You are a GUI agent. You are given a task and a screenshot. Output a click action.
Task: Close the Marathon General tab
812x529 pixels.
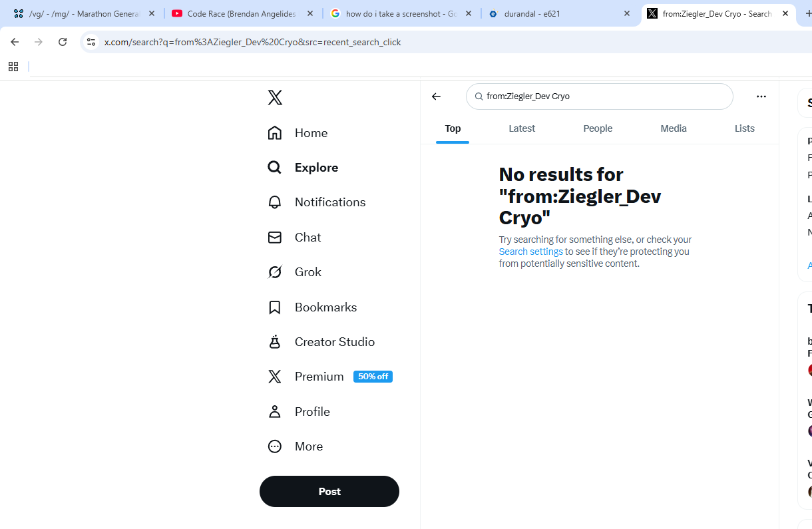click(152, 13)
